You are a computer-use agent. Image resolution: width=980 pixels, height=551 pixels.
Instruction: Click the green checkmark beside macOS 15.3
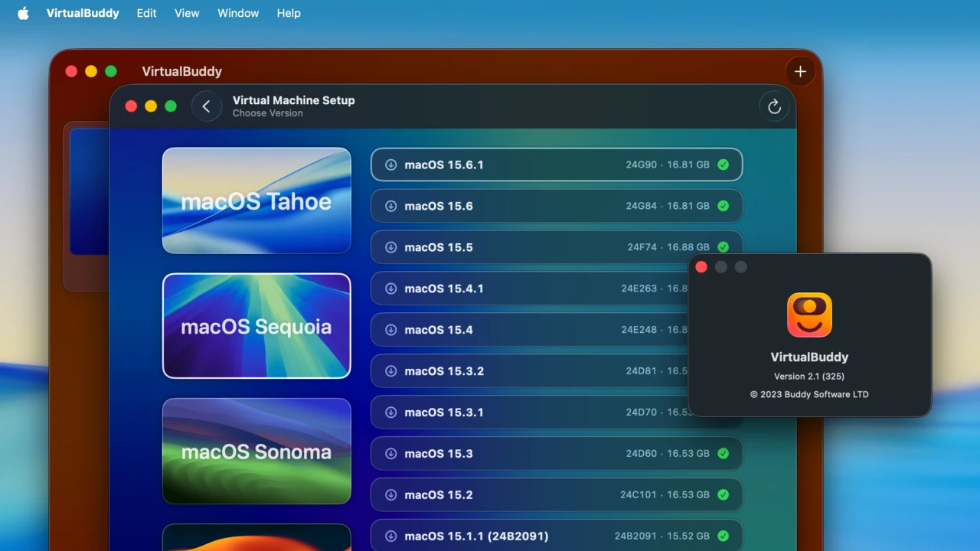coord(723,453)
